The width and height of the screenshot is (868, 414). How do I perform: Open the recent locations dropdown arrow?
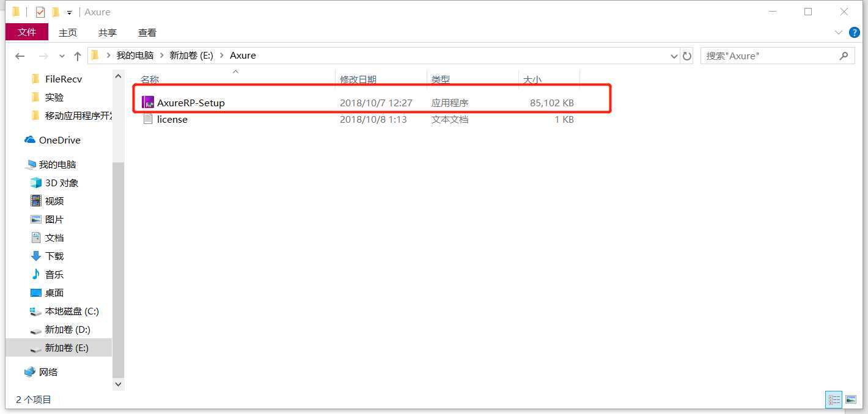pyautogui.click(x=62, y=56)
